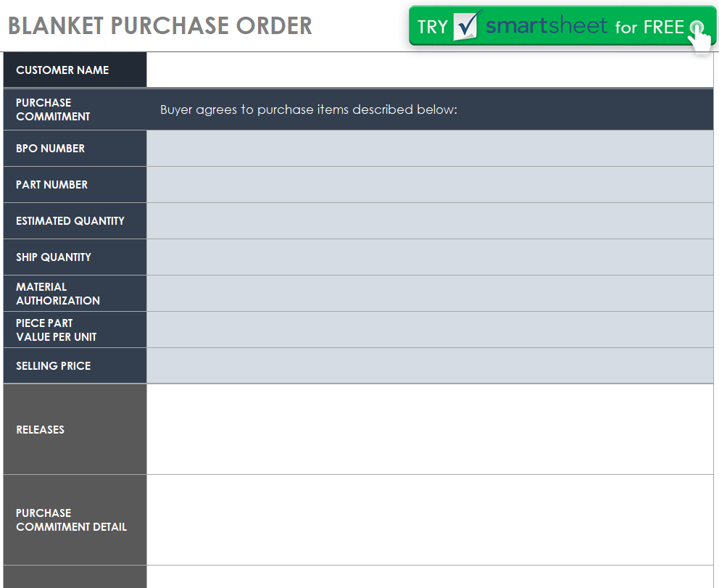719x588 pixels.
Task: Click the checkmark logo in the Smartsheet banner
Action: [466, 27]
